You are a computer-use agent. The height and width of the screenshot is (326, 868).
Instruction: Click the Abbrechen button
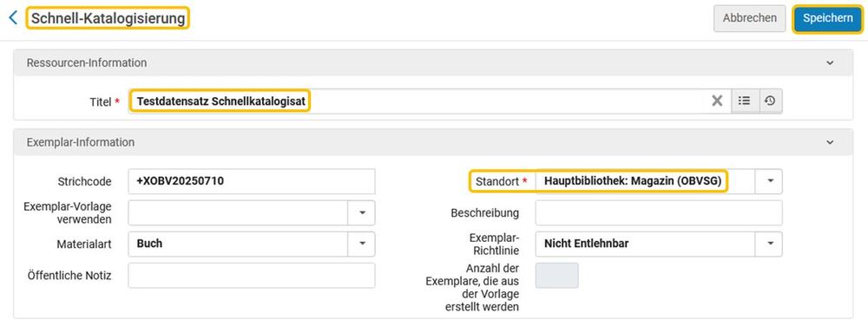[x=750, y=18]
